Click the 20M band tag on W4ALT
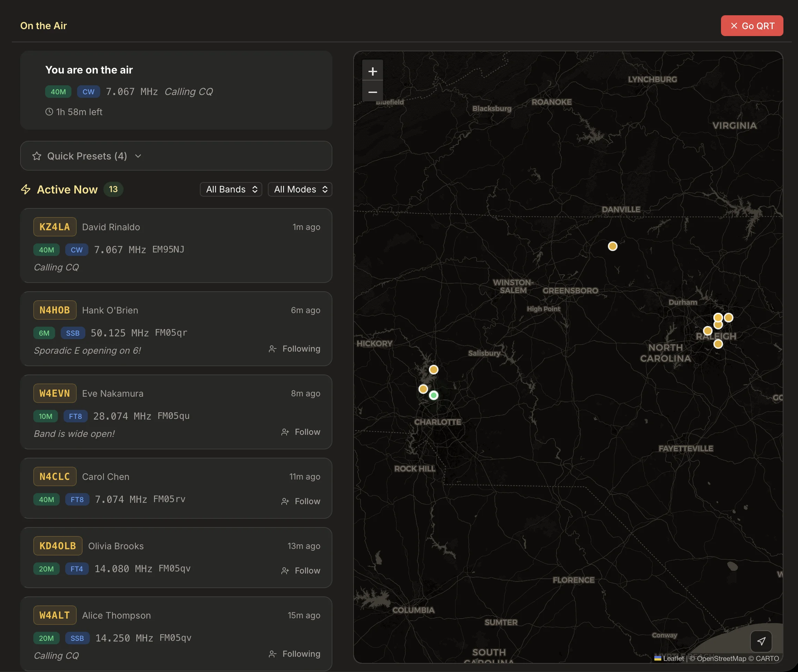The width and height of the screenshot is (798, 672). coord(46,638)
